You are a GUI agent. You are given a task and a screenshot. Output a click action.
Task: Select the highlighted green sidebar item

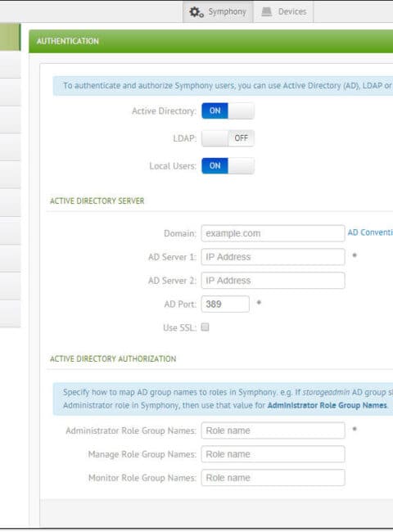pos(10,37)
